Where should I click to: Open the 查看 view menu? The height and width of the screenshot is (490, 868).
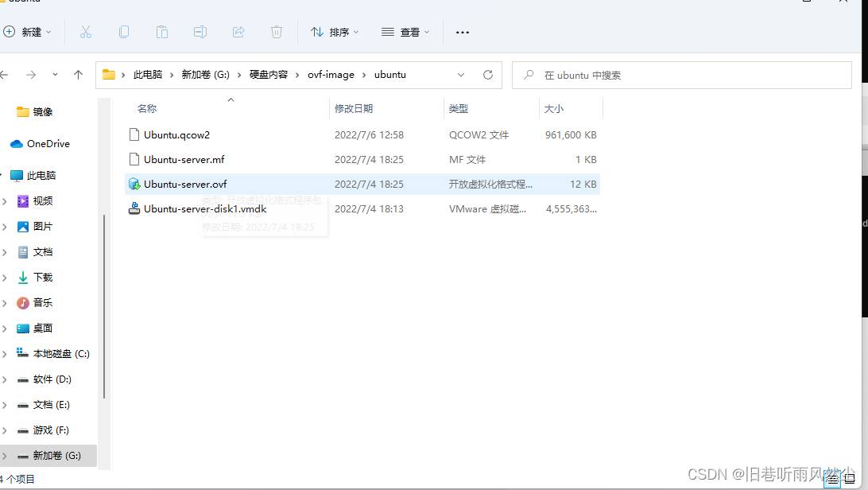click(405, 32)
